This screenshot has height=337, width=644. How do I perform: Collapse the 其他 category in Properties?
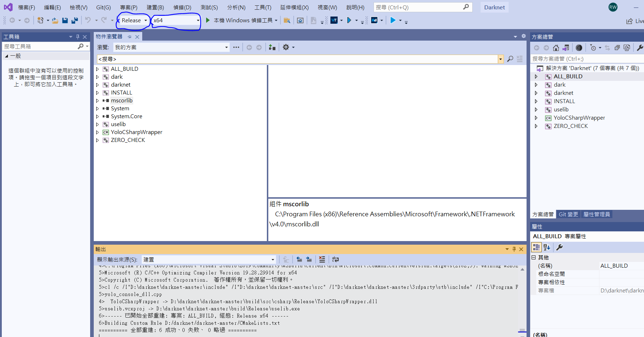coord(534,257)
